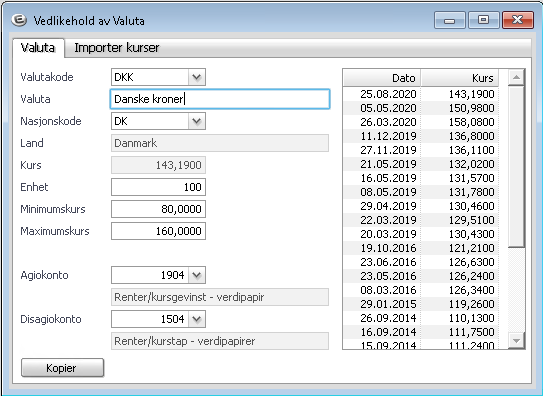Click the Kurs value 119,2600
Viewport: 543px width, 396px height.
click(471, 304)
